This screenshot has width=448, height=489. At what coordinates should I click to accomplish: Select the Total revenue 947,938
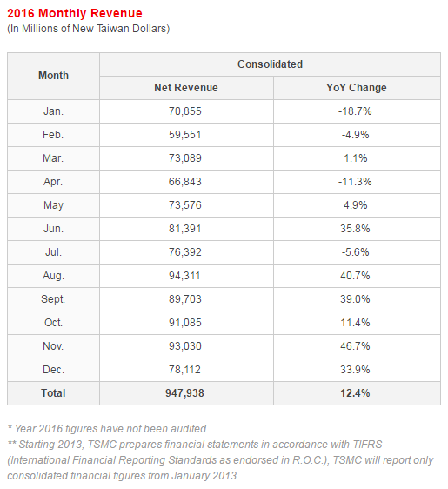(185, 393)
